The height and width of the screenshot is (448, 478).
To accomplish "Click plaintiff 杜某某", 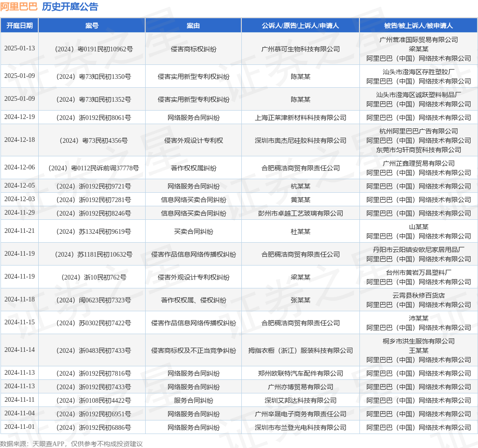I will (x=300, y=231).
